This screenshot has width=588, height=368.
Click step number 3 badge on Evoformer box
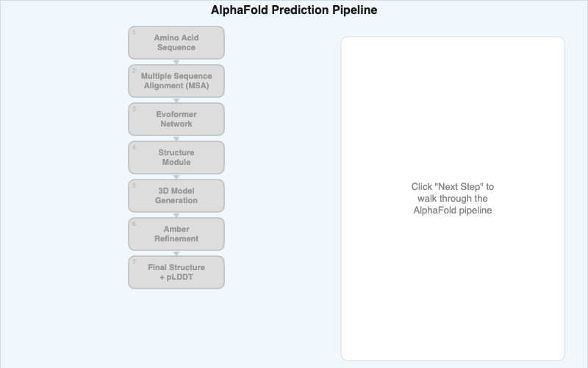(x=134, y=109)
